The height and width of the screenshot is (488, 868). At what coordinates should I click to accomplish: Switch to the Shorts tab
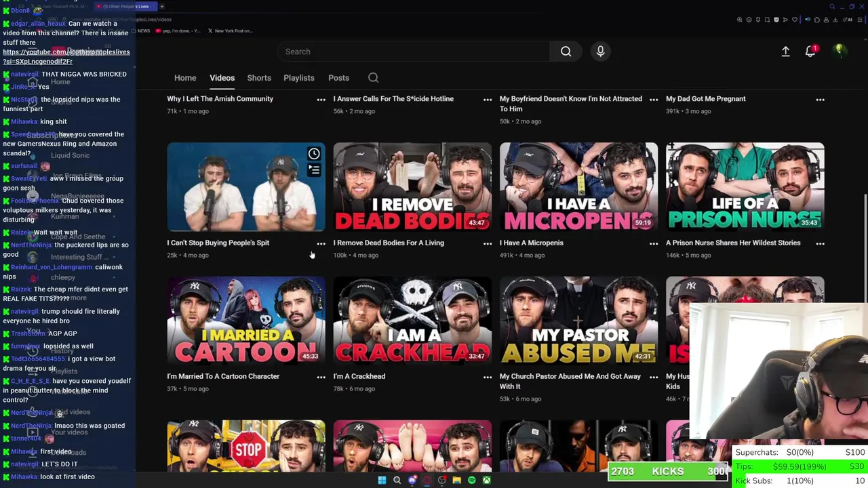259,78
